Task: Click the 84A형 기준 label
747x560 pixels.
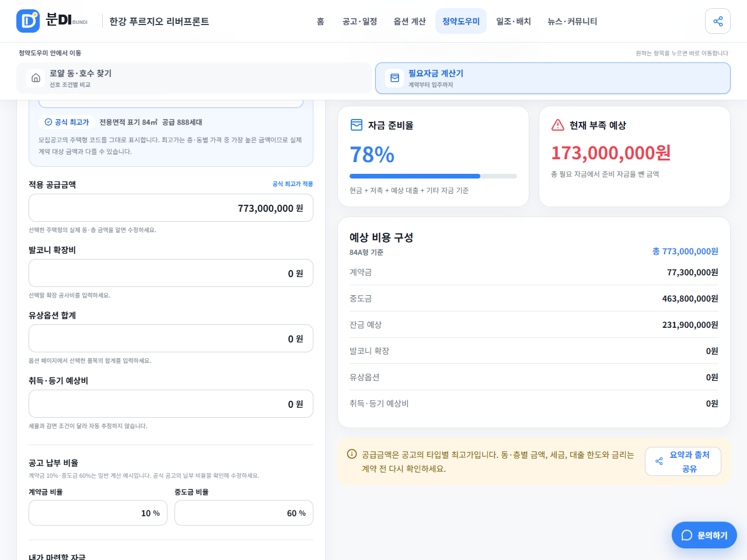Action: point(366,252)
